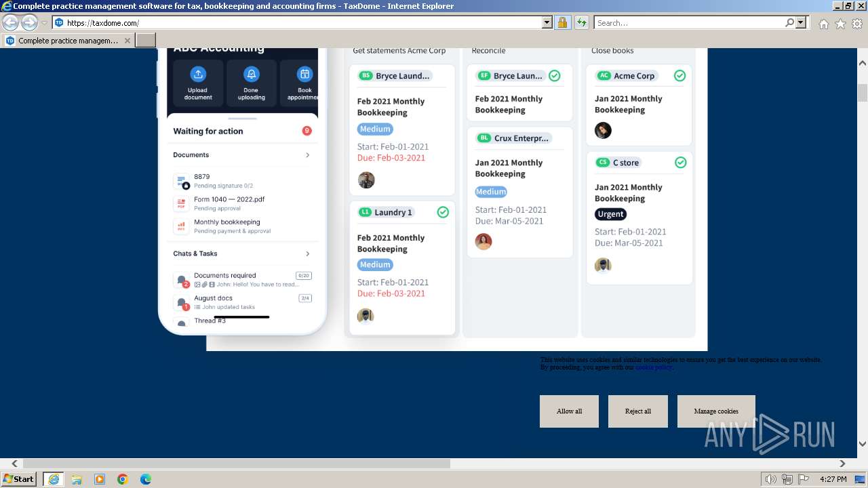Click the Documents required chat icon
868x488 pixels.
click(x=182, y=280)
